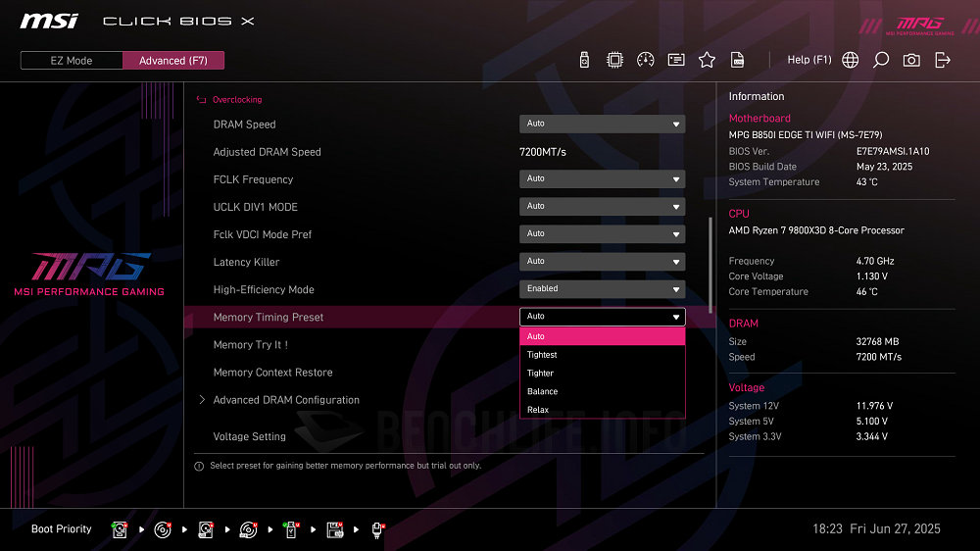980x551 pixels.
Task: Open the CPU chip settings icon
Action: (615, 60)
